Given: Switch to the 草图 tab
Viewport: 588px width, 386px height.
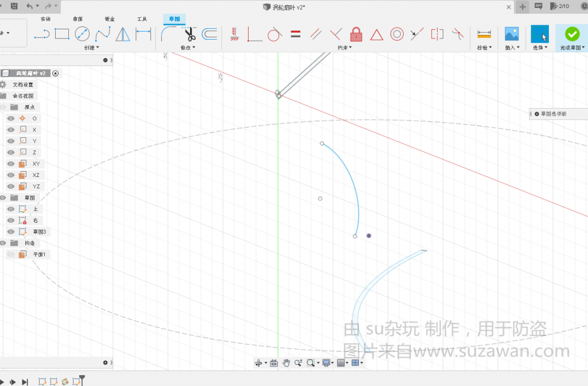Looking at the screenshot, I should [175, 19].
